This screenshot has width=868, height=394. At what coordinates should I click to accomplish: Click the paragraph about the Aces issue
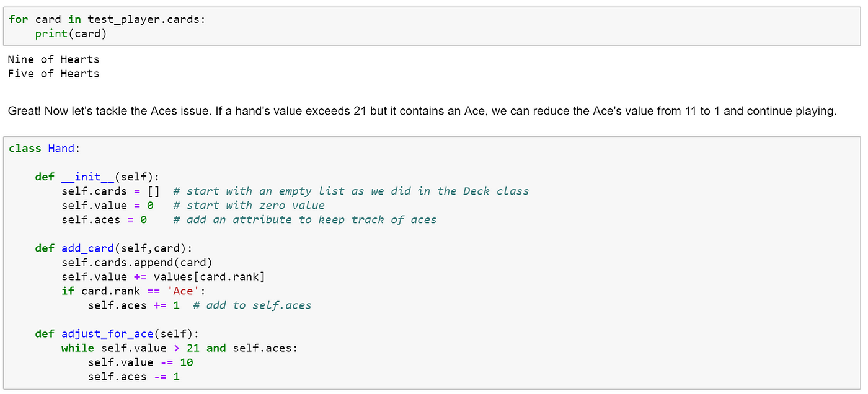click(x=422, y=112)
